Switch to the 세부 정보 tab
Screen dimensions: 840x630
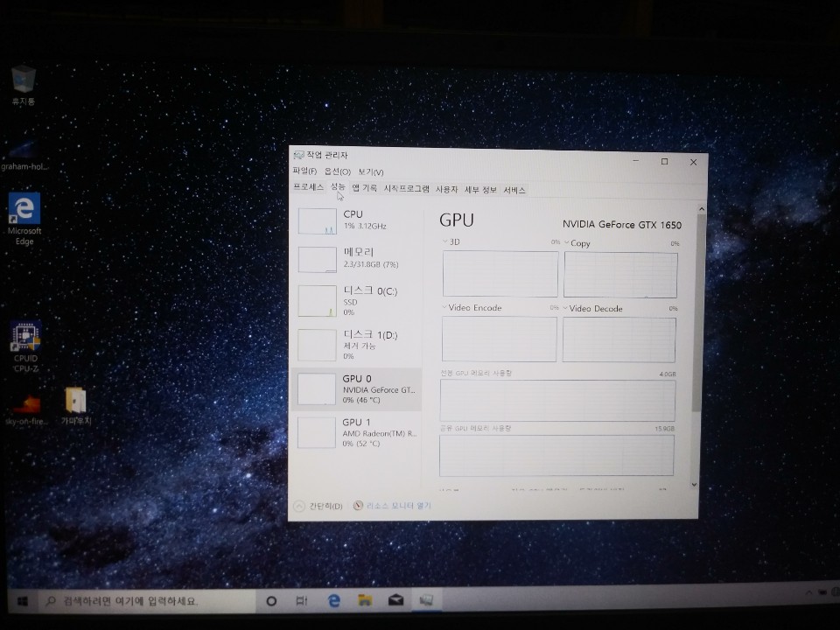480,190
